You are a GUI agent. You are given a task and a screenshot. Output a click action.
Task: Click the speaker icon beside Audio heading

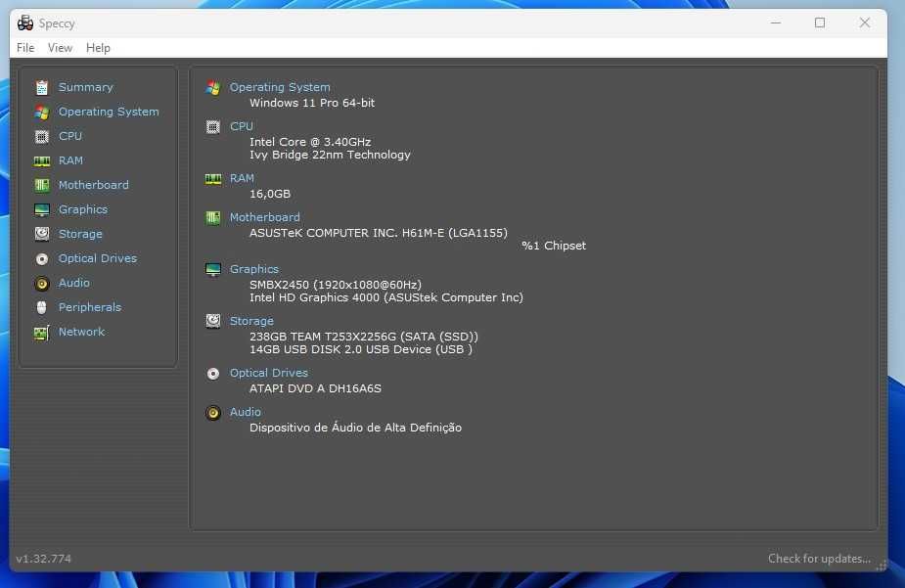[213, 413]
